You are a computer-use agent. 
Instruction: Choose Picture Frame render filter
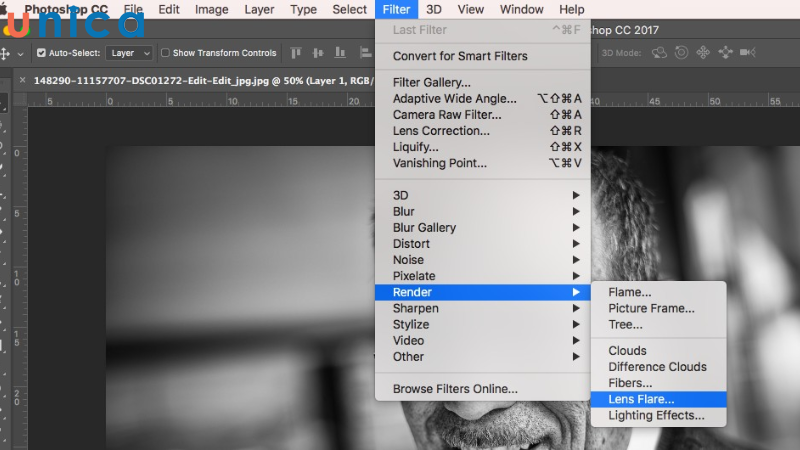pos(658,308)
